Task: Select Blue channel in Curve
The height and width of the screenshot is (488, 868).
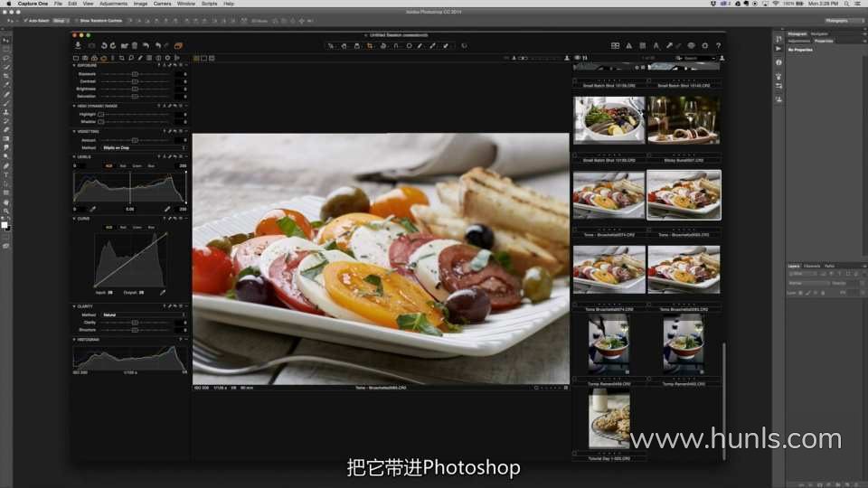Action: (x=151, y=228)
